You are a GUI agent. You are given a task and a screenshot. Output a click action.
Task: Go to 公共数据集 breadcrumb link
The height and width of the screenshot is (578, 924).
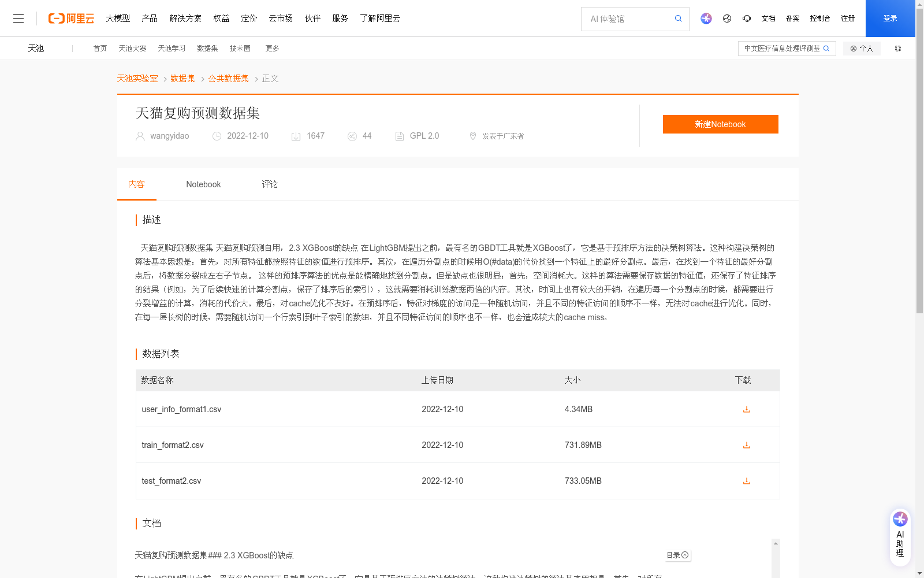pyautogui.click(x=229, y=79)
